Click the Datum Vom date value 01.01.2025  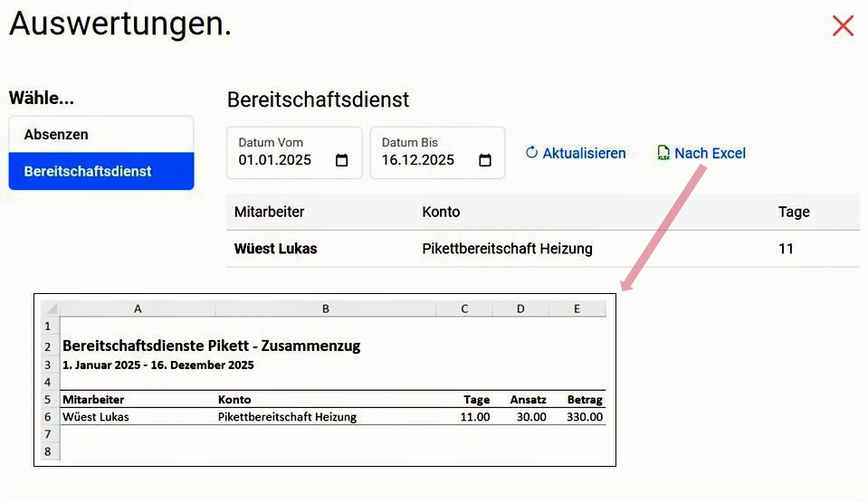tap(275, 161)
